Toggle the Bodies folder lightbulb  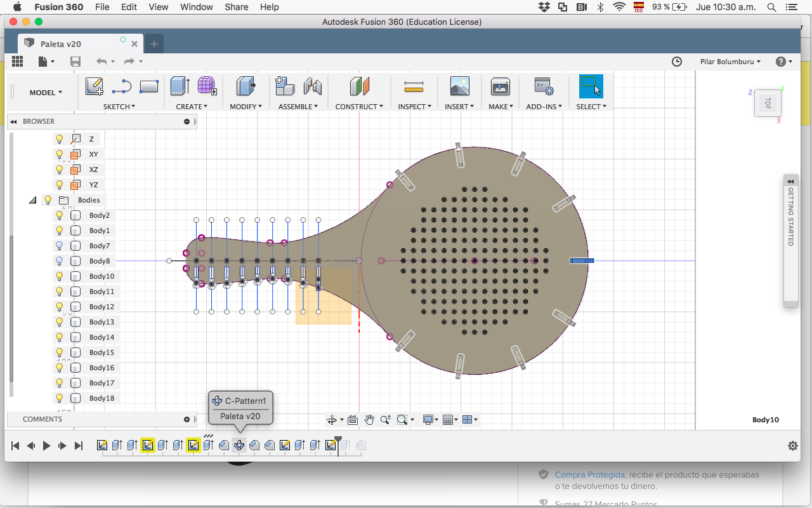pyautogui.click(x=48, y=200)
